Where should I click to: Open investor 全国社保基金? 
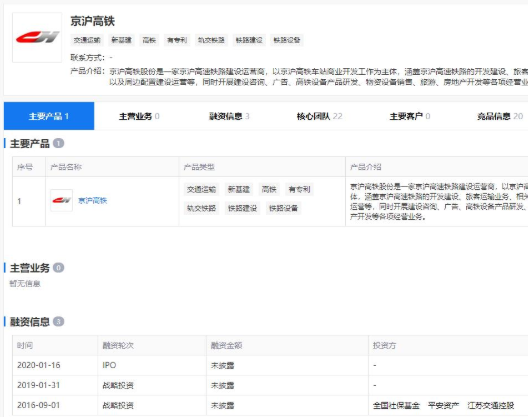[x=396, y=405]
